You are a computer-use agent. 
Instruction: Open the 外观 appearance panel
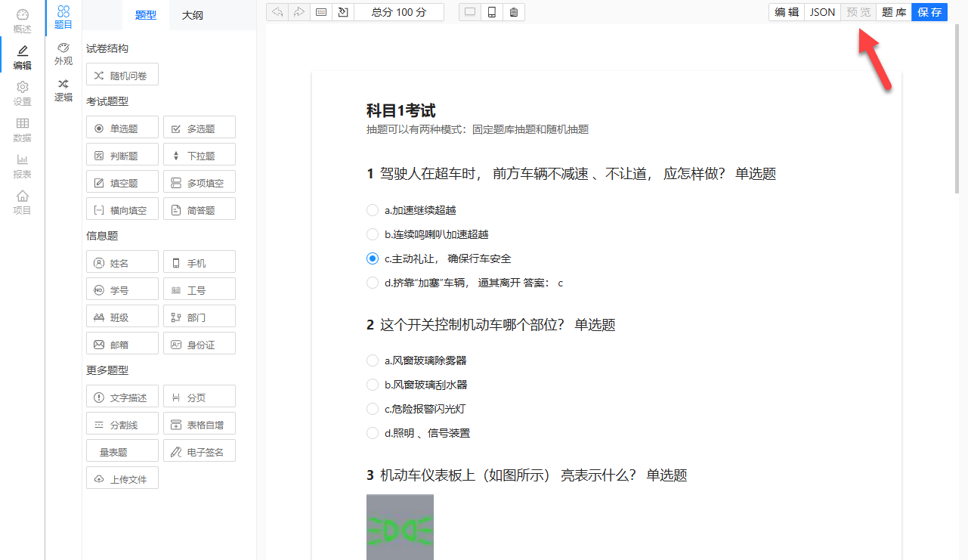pyautogui.click(x=63, y=54)
